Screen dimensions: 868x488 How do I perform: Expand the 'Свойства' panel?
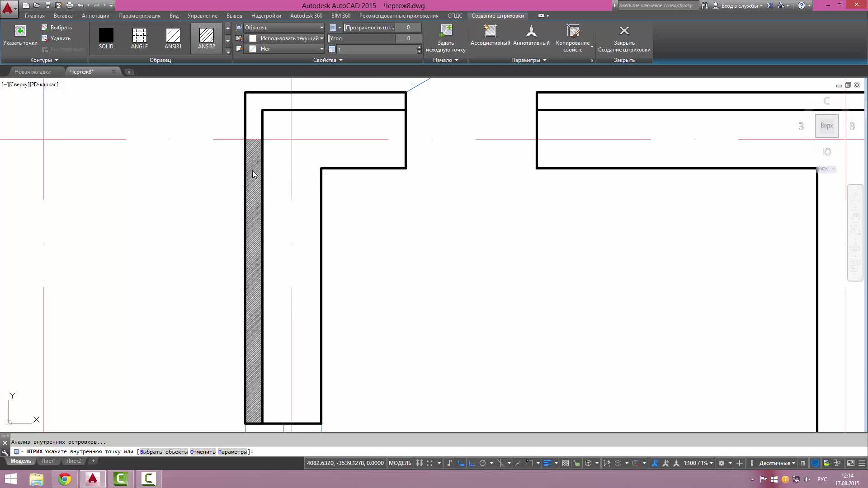click(x=328, y=60)
